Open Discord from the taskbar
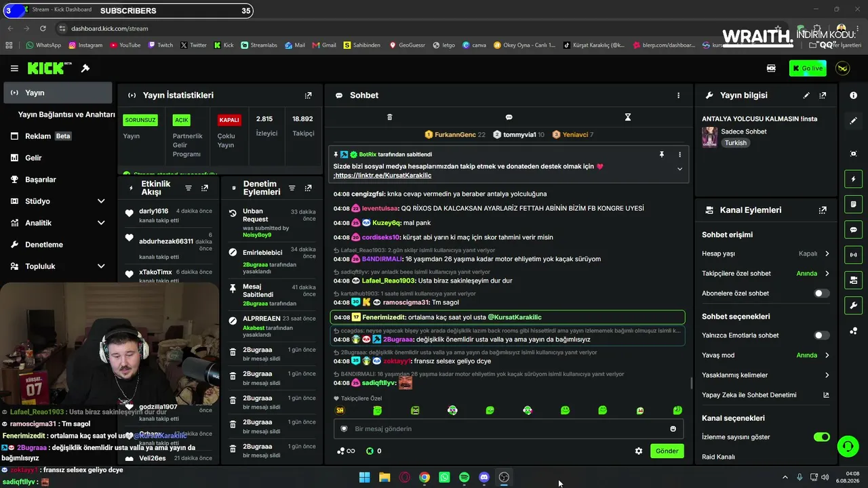Screen dimensions: 868x488 coord(484,477)
